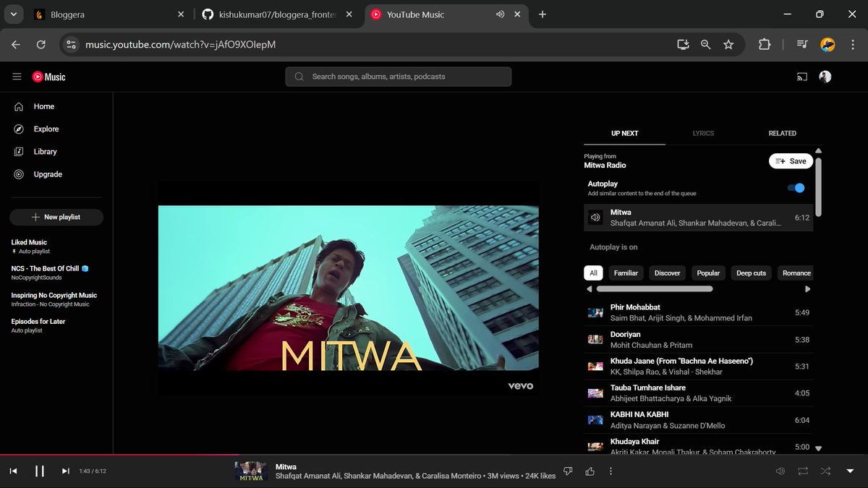The height and width of the screenshot is (488, 868).
Task: Switch to kishukumar07/bloggera GitHub tab
Action: [x=278, y=14]
